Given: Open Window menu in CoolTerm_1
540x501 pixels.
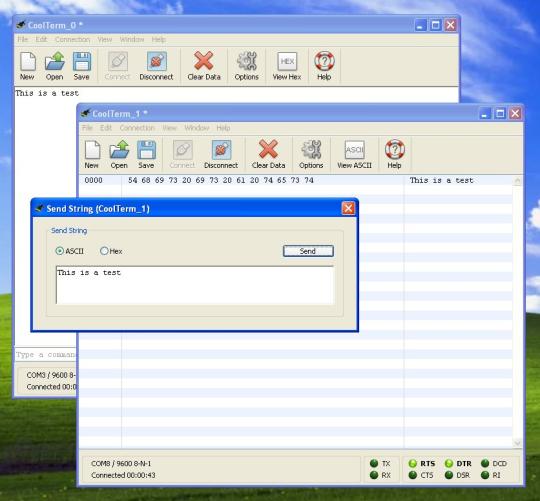Looking at the screenshot, I should [x=197, y=128].
